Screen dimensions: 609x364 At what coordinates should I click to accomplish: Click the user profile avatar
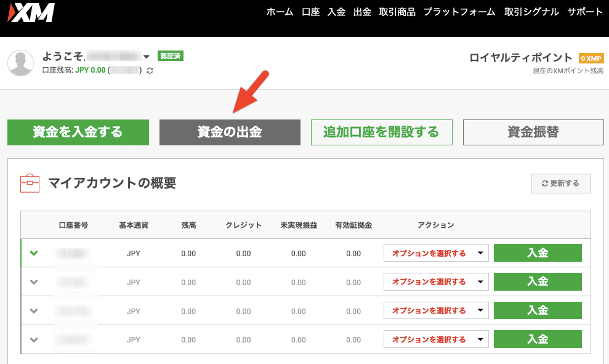click(x=20, y=63)
